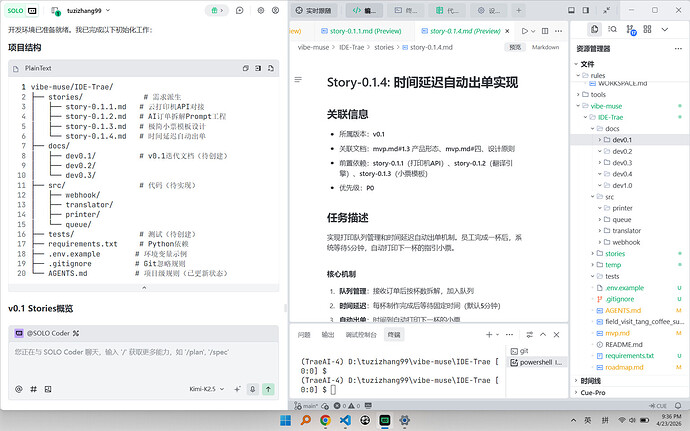The height and width of the screenshot is (431, 690).
Task: Click the sparkle prompt enhance icon
Action: (237, 389)
